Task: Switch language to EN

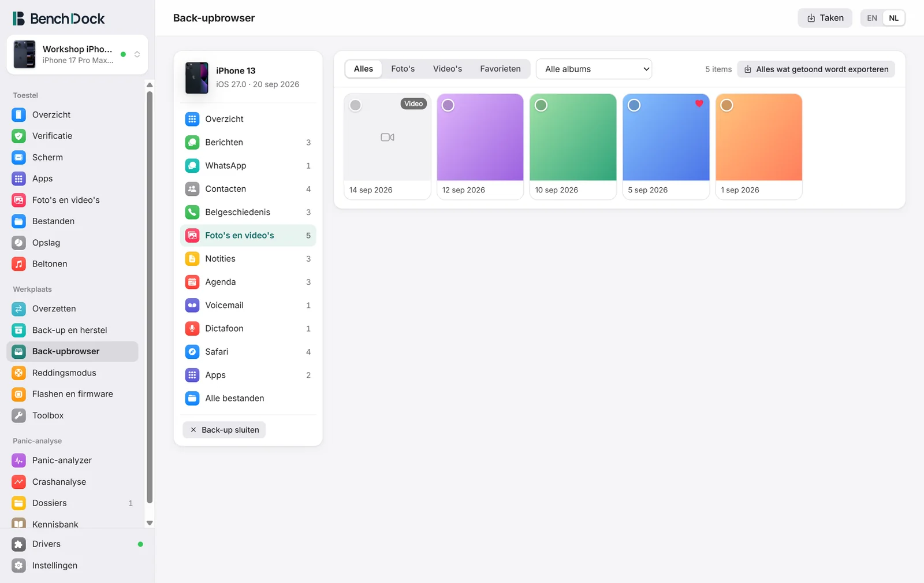Action: [x=872, y=18]
